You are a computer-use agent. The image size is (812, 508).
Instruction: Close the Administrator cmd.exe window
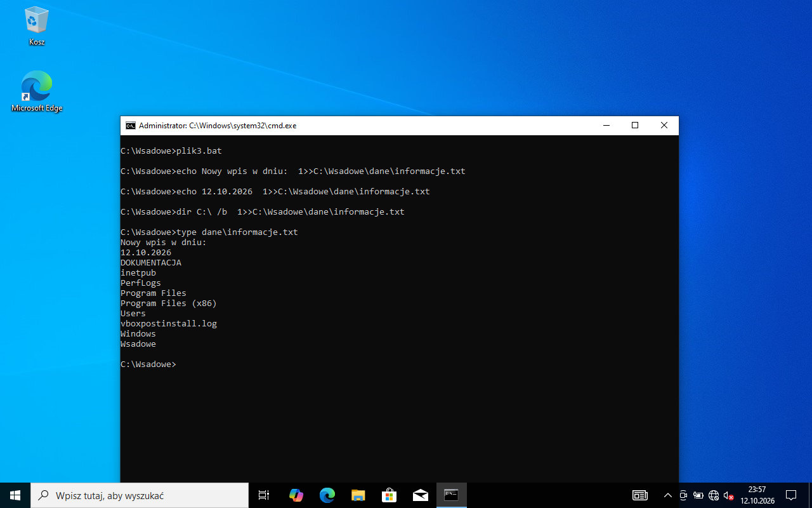point(664,126)
